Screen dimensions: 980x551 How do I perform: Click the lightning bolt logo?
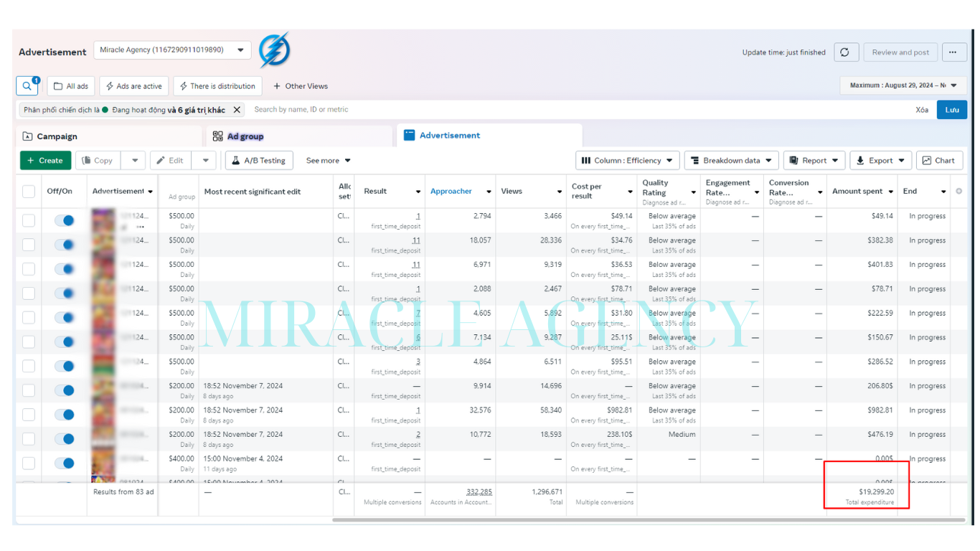274,50
